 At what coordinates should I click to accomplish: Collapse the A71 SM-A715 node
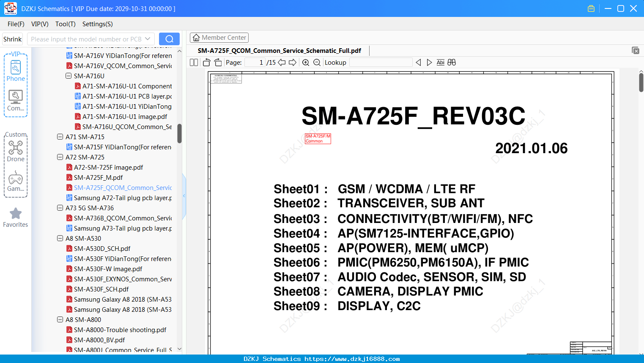[x=60, y=137]
